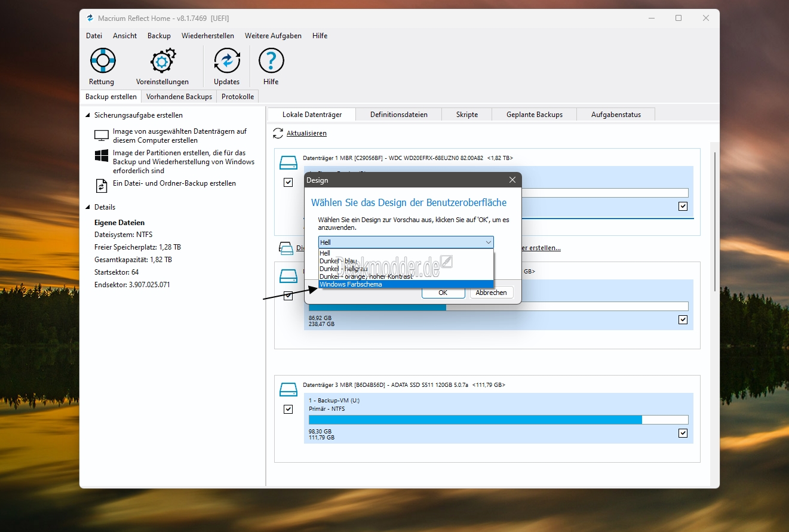This screenshot has height=532, width=789.
Task: Open the Design theme combo box
Action: (x=406, y=242)
